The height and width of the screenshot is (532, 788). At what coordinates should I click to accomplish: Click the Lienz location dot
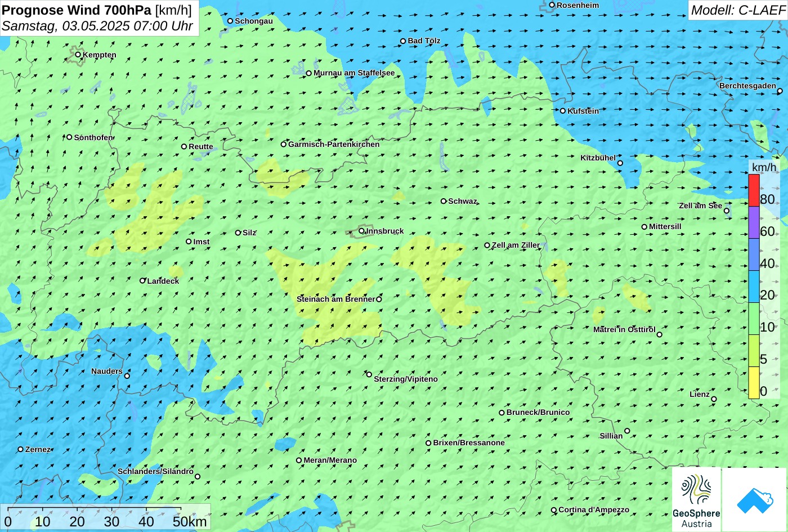[x=714, y=399]
